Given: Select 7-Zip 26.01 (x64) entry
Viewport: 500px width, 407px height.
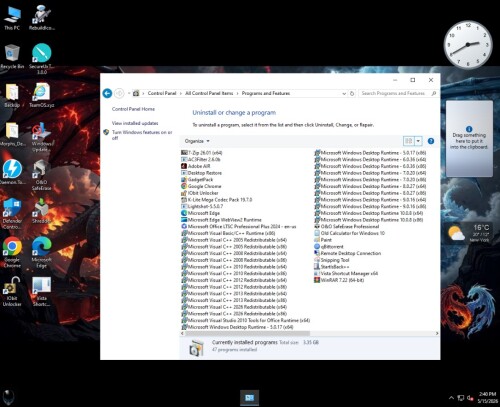Looking at the screenshot, I should point(202,153).
